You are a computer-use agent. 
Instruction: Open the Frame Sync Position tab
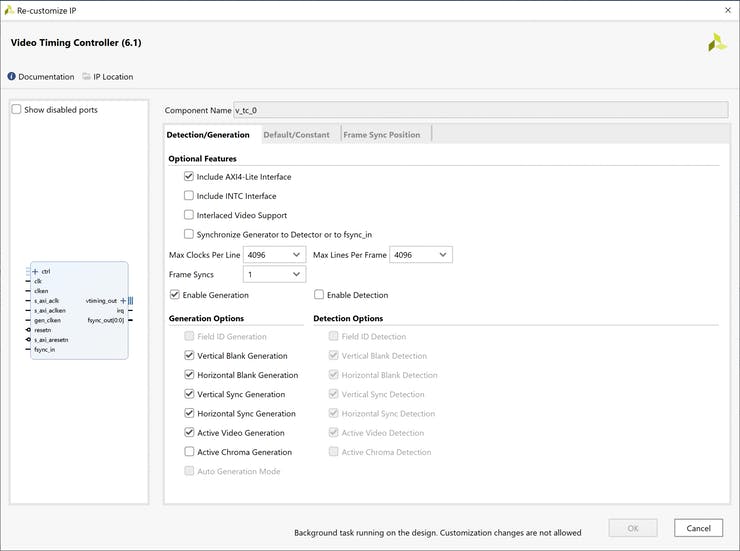tap(381, 135)
